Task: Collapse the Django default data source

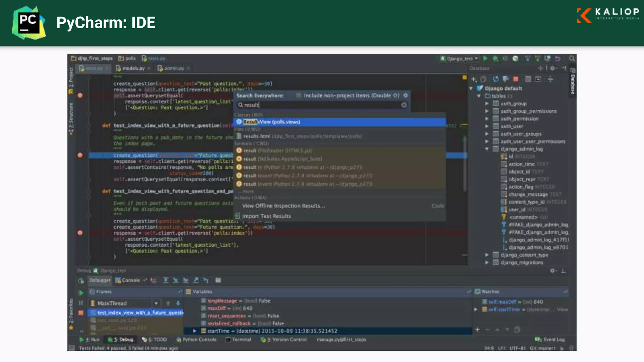Action: pos(471,89)
